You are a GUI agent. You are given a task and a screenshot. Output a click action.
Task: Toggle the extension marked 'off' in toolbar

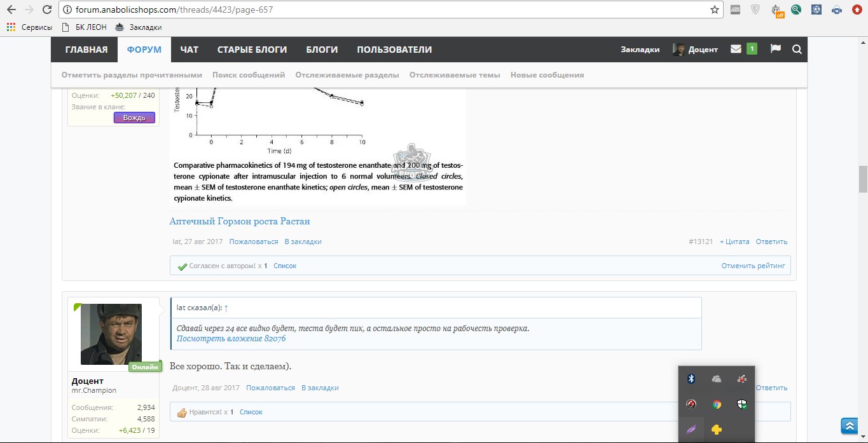[777, 10]
